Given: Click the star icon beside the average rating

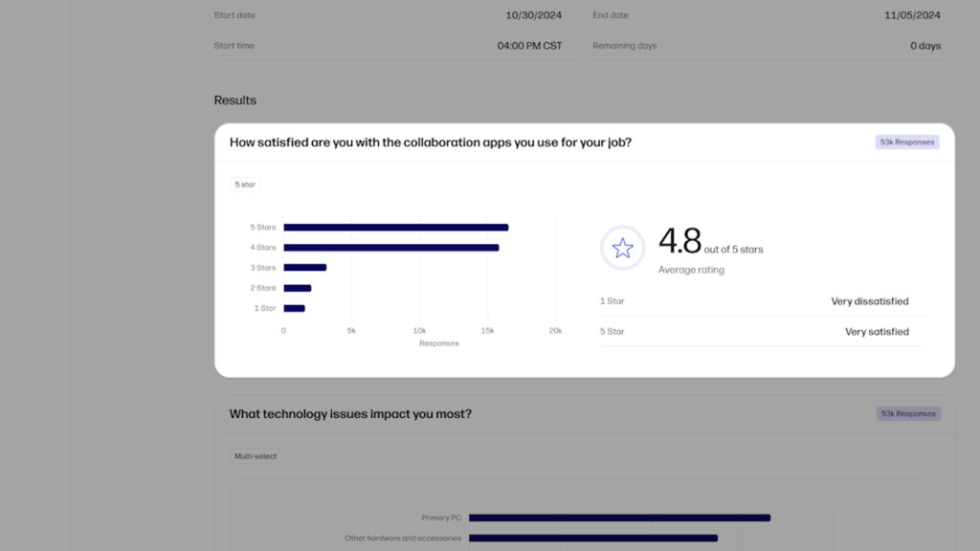Looking at the screenshot, I should [x=622, y=248].
